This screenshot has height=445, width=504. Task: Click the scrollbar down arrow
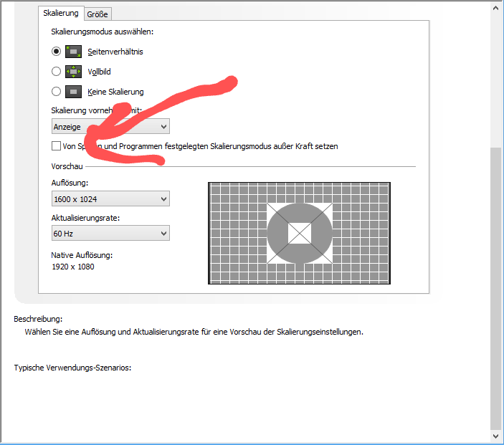tap(495, 436)
